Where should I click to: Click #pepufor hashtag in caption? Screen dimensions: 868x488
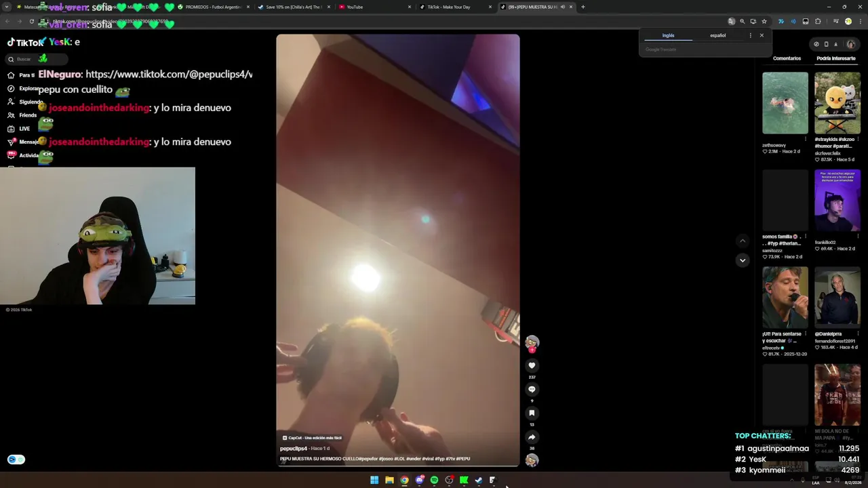click(x=370, y=459)
